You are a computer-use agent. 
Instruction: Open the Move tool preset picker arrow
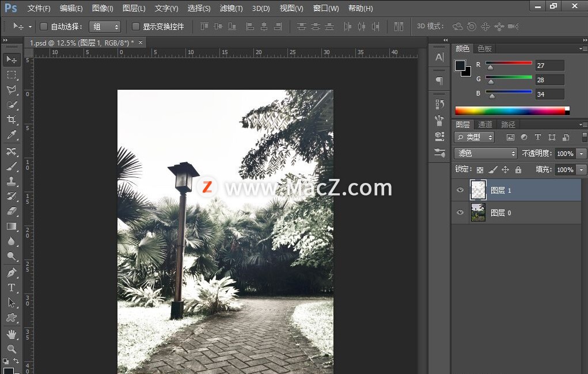click(x=30, y=26)
